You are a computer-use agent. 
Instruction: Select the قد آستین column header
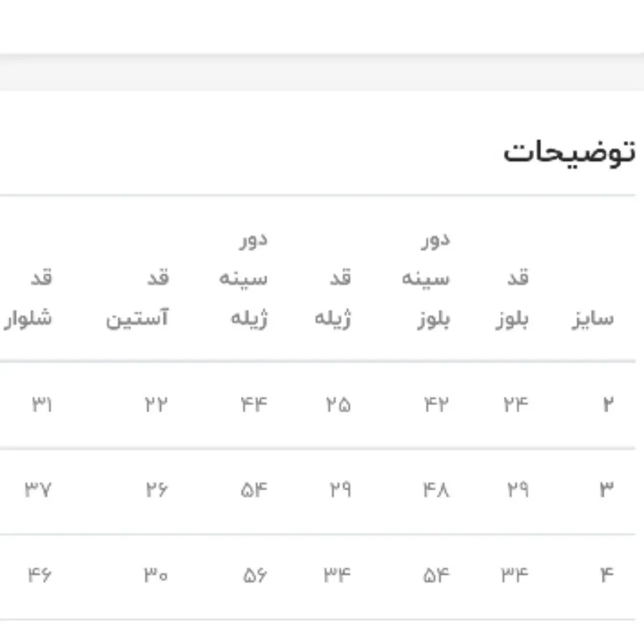coord(137,298)
